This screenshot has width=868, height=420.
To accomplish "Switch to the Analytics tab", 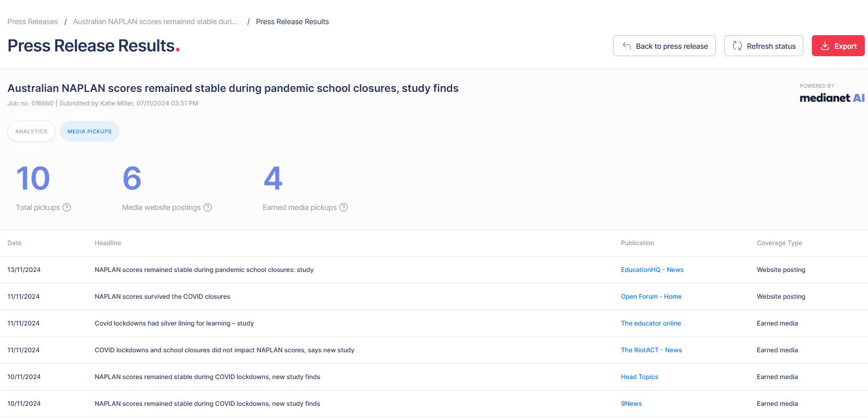I will (x=31, y=131).
